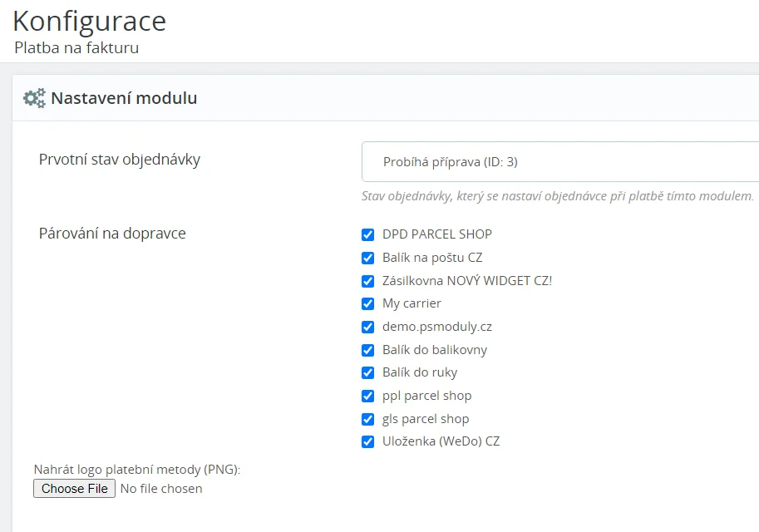Click the Nastavení modulu panel title
Viewport: 759px width, 532px height.
pos(124,98)
